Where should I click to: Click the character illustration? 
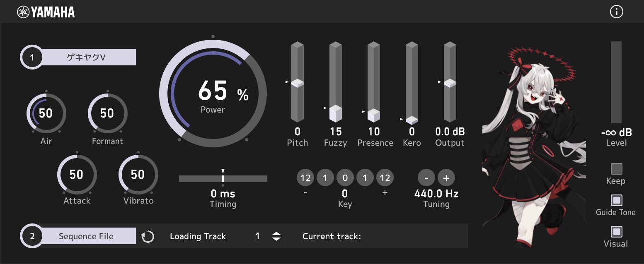coord(535,147)
